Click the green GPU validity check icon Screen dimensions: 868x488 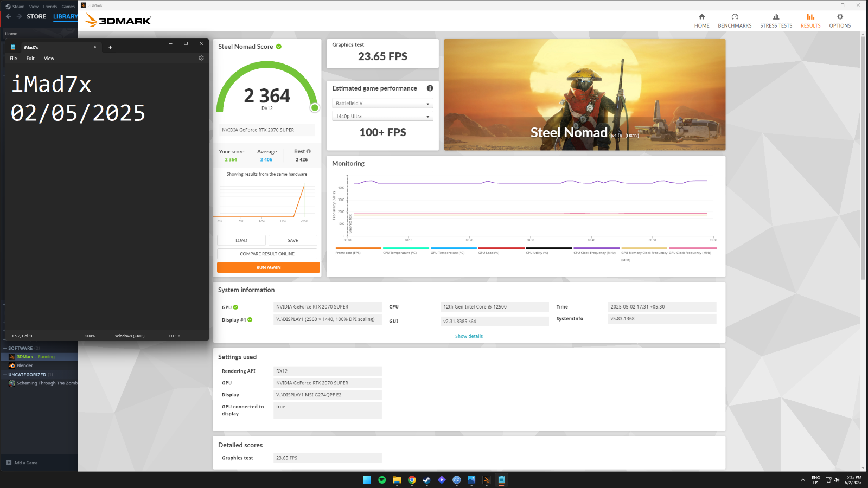[235, 307]
